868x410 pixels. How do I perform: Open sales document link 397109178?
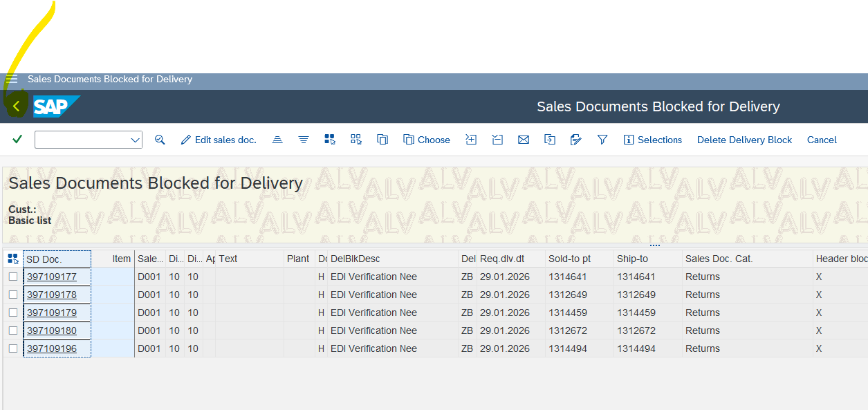pos(52,295)
